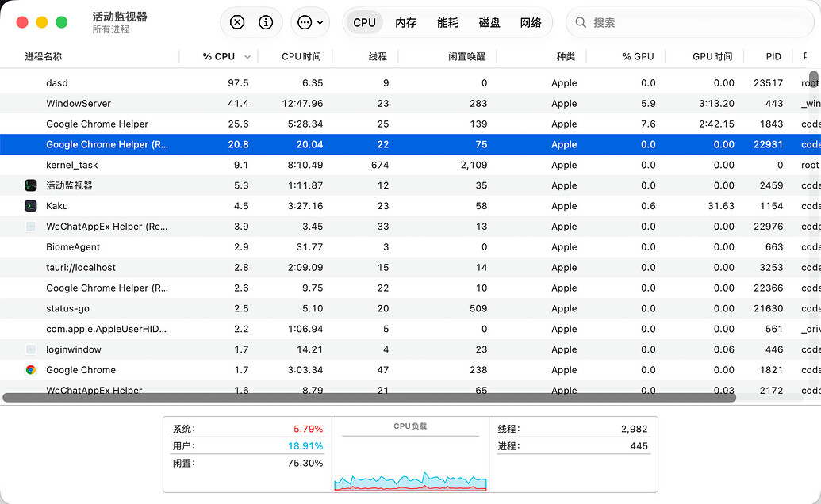The height and width of the screenshot is (504, 821).
Task: Sort by GPU时间 column header
Action: tap(712, 56)
